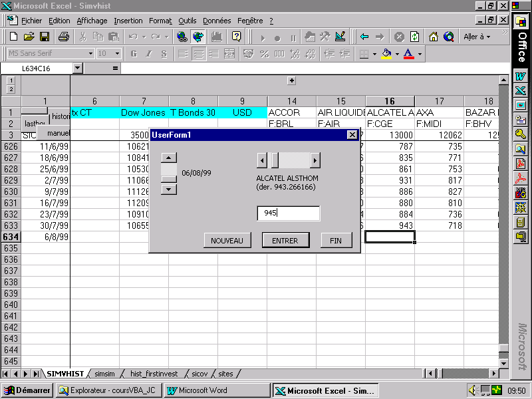The height and width of the screenshot is (399, 532).
Task: Click the vertical scrollbar down arrow of sheet
Action: pyautogui.click(x=503, y=363)
